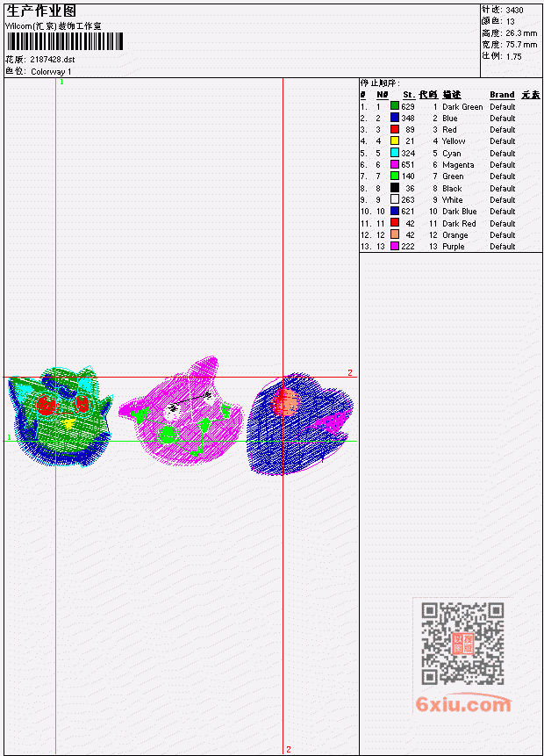Click the Yellow description label
Screen dimensions: 544x756
pos(454,141)
